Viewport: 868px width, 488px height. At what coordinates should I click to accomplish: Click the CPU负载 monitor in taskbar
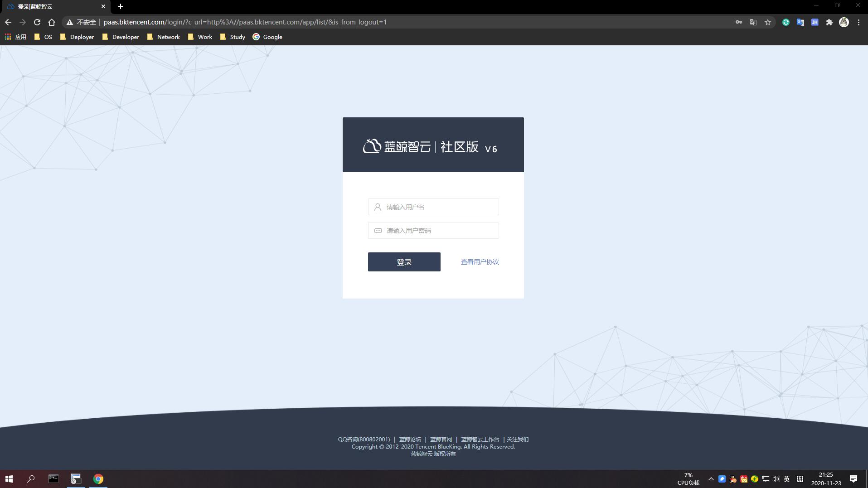(x=688, y=479)
